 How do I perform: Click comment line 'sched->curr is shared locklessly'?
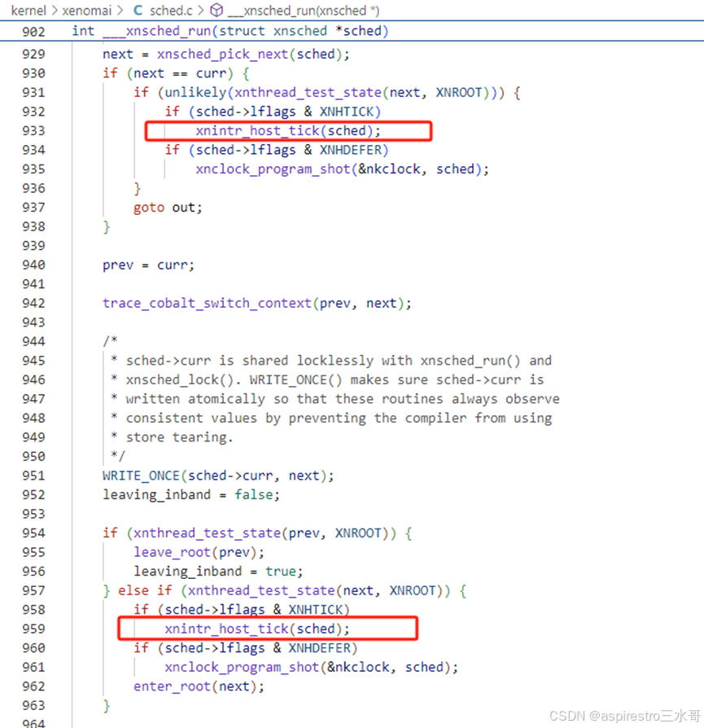pos(331,361)
